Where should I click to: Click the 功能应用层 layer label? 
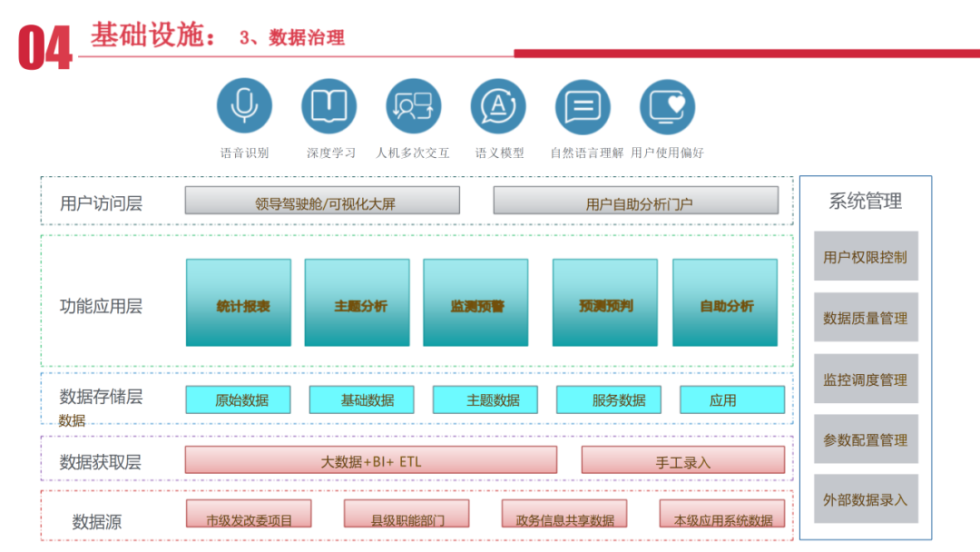coord(102,306)
